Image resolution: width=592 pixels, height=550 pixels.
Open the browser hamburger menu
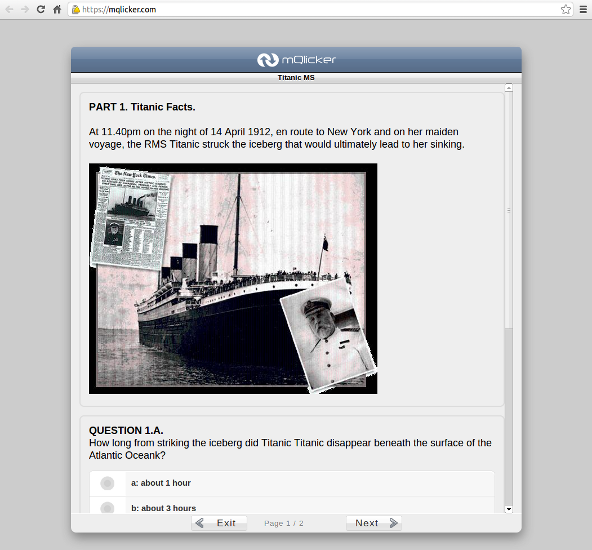click(583, 9)
